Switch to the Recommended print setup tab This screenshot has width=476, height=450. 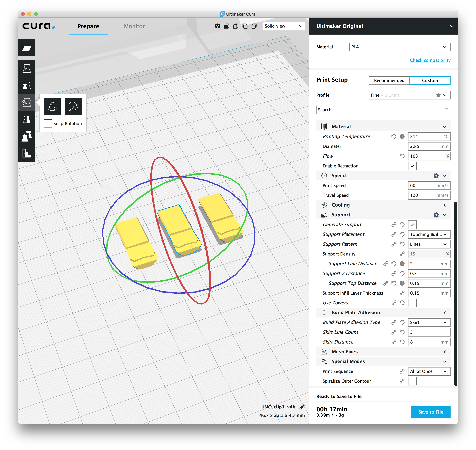click(389, 80)
